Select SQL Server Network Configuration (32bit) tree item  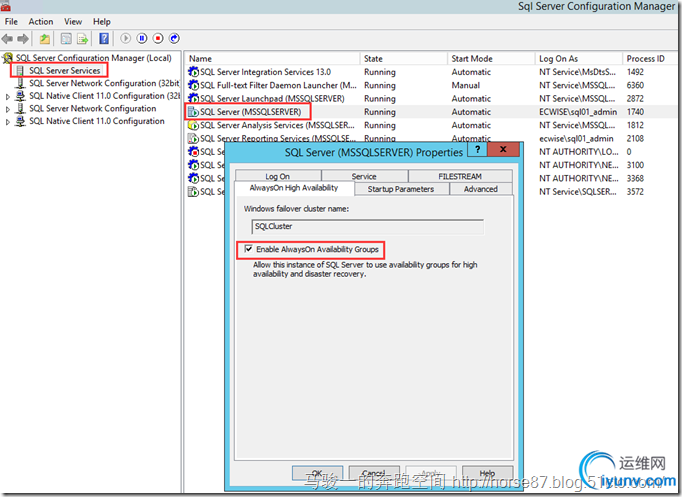[x=104, y=83]
